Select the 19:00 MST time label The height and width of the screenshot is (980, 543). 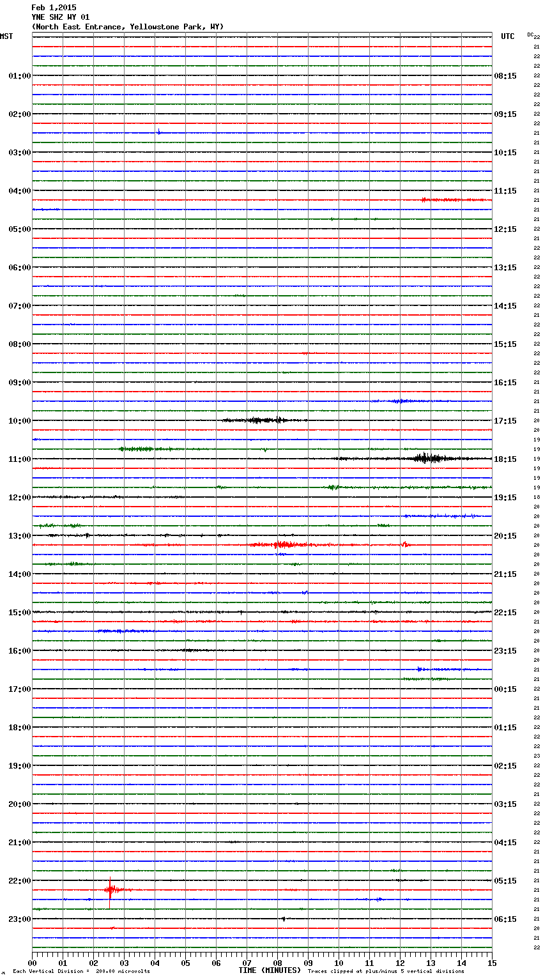20,766
